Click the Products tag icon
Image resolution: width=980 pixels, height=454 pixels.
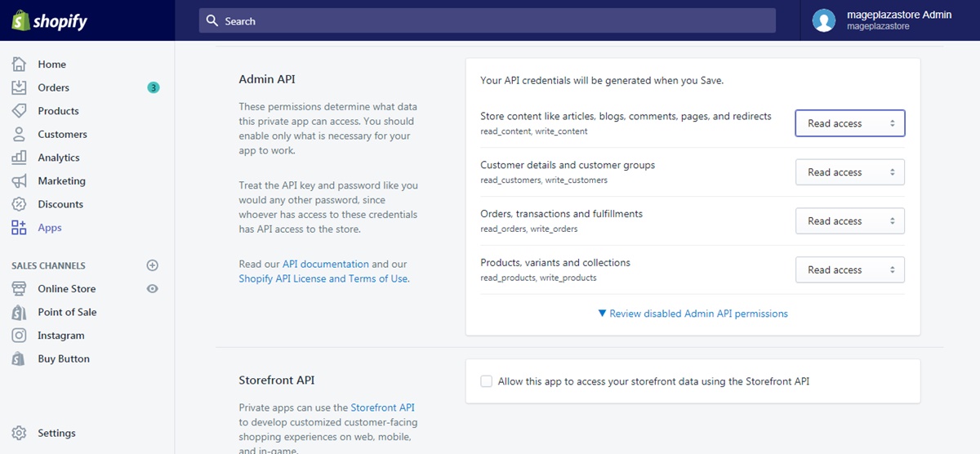point(19,111)
